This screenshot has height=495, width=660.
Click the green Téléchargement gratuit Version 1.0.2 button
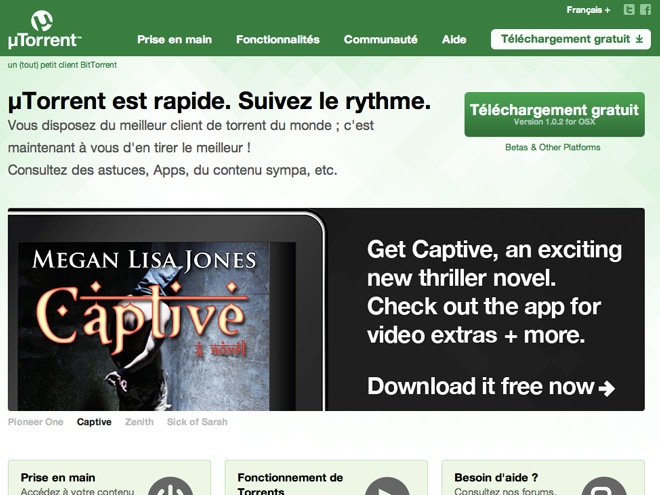(554, 114)
